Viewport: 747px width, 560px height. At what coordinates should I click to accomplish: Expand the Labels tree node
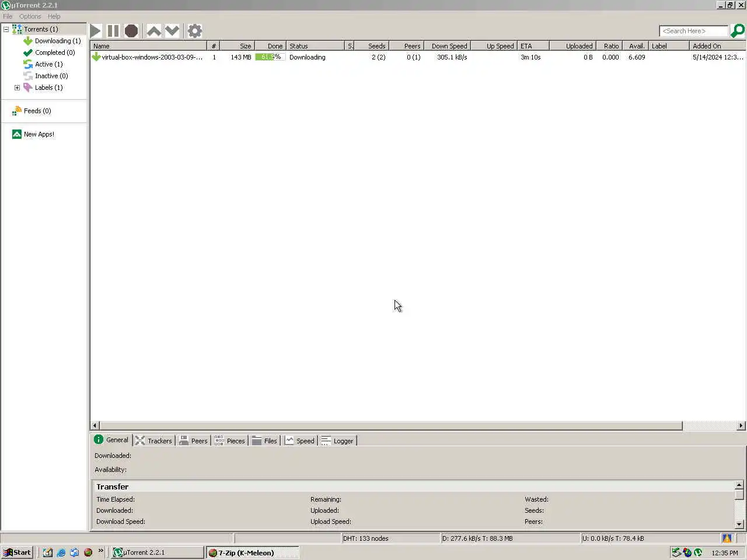point(17,87)
